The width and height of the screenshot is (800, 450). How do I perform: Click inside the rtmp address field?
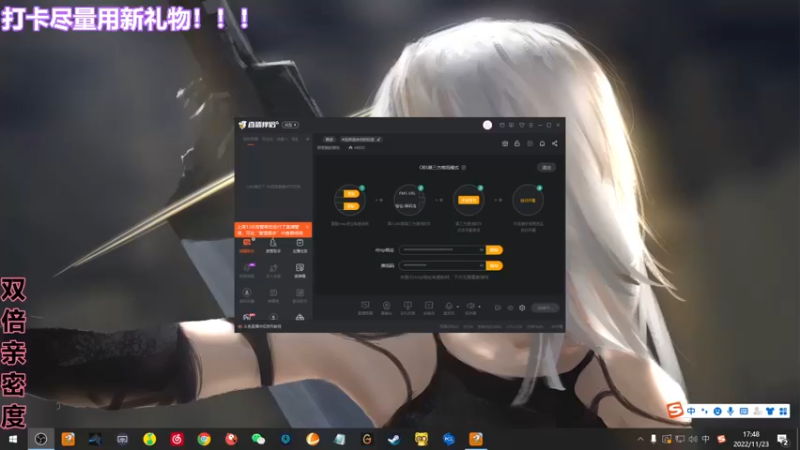click(442, 250)
